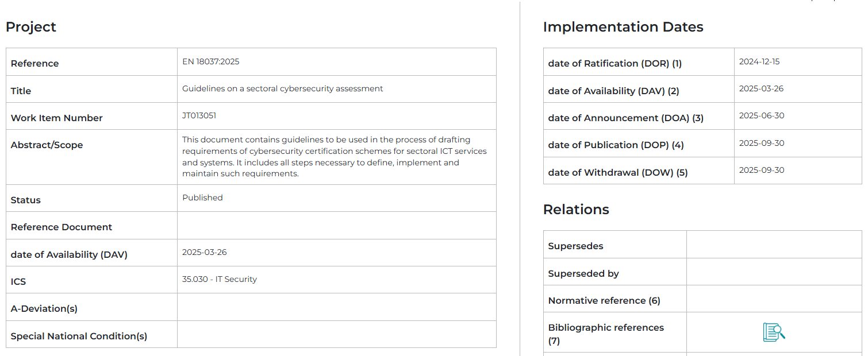Click the date of Announcement value 2025-06-30

[761, 116]
